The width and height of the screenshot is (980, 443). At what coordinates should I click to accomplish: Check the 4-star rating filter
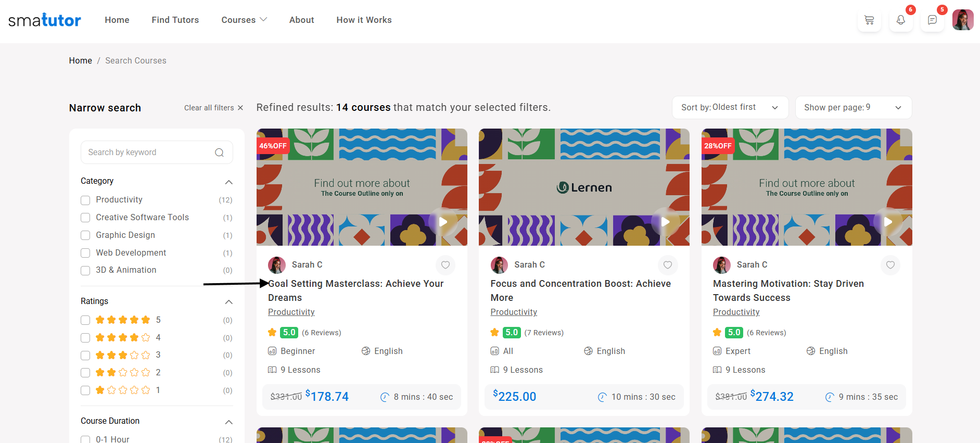click(x=85, y=338)
